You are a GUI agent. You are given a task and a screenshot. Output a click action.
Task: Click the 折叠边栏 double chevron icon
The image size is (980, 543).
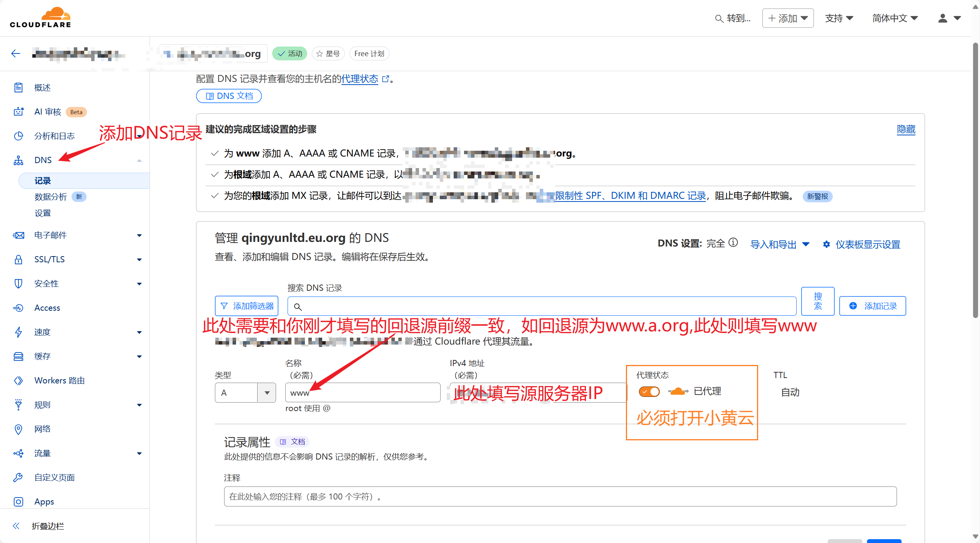16,526
